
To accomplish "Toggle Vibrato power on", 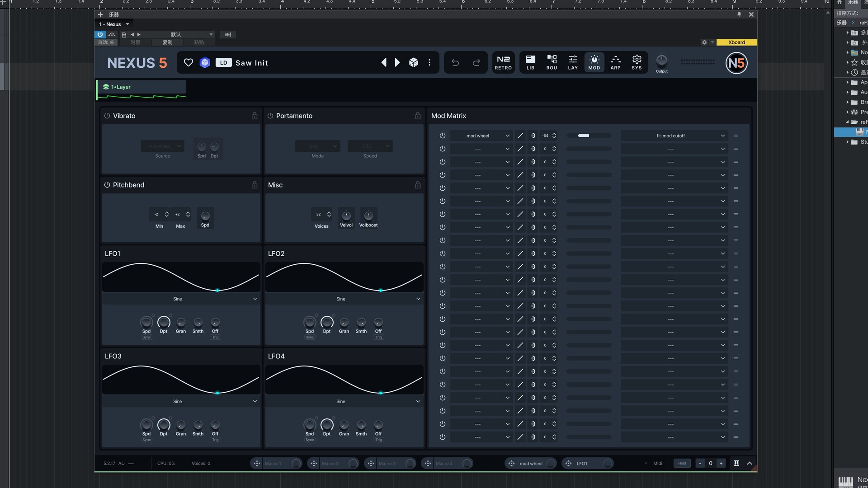I will [107, 116].
